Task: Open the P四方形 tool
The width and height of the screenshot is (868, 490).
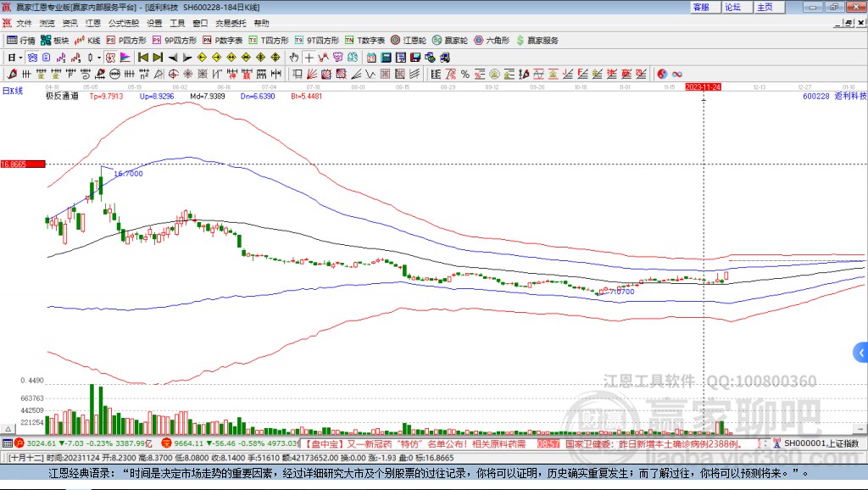Action: click(x=125, y=41)
